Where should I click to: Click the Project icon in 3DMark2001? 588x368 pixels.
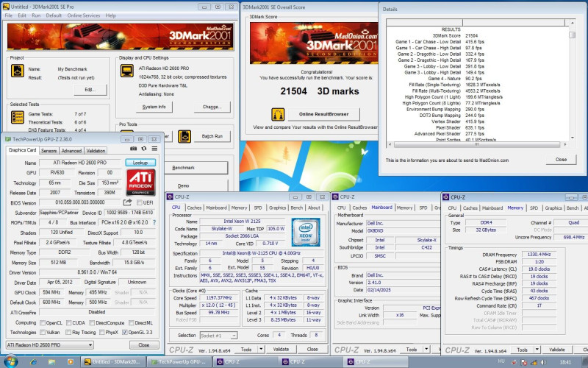click(x=17, y=71)
